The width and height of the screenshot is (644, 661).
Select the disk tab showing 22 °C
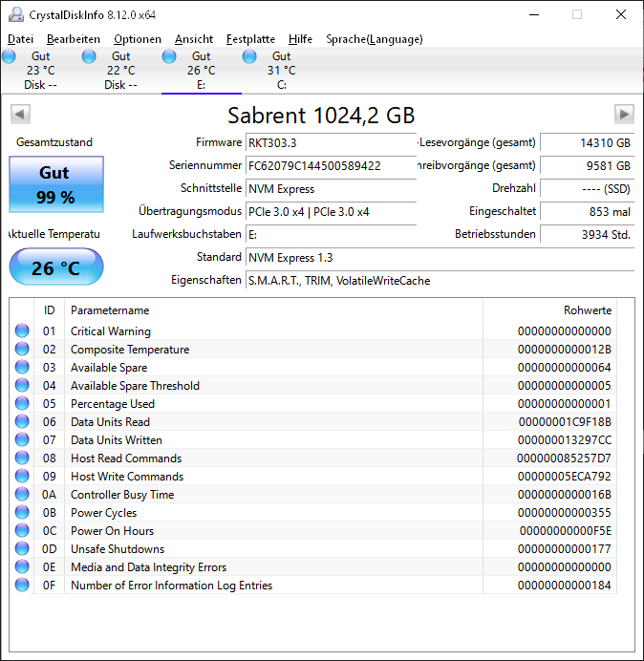[120, 71]
